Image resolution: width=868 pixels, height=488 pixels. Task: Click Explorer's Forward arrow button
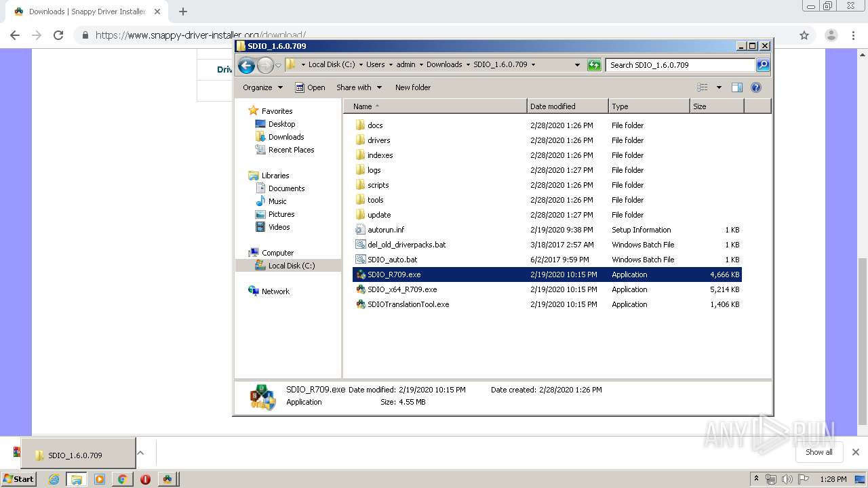(265, 65)
